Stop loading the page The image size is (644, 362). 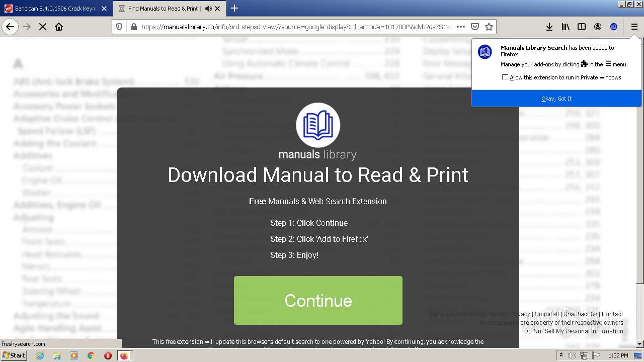pyautogui.click(x=43, y=27)
